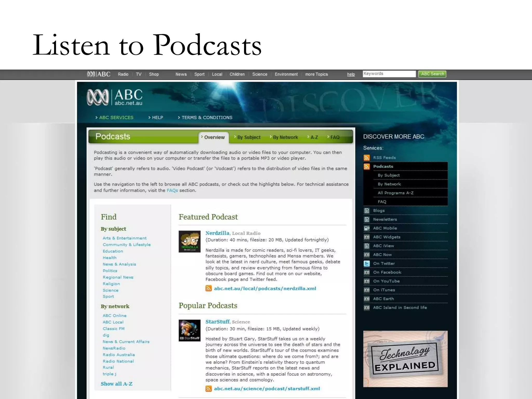Open NewsRadio network link

(114, 348)
